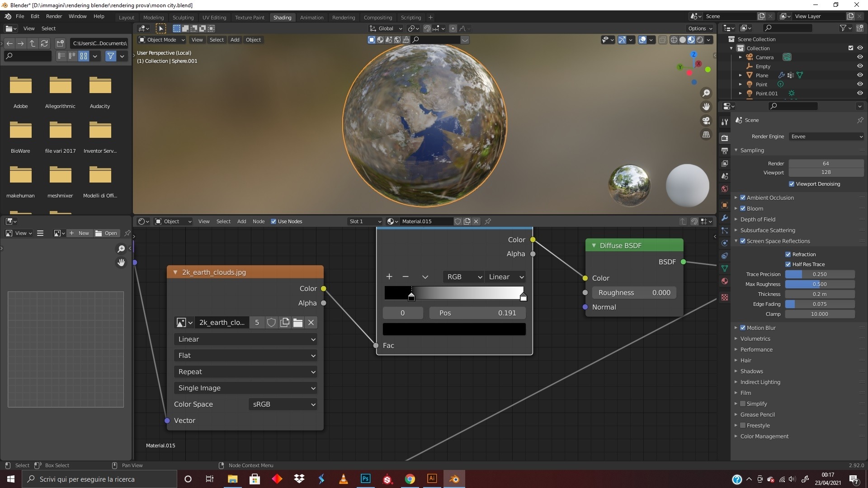Expand Camera in the outliner
The height and width of the screenshot is (488, 868).
(740, 57)
